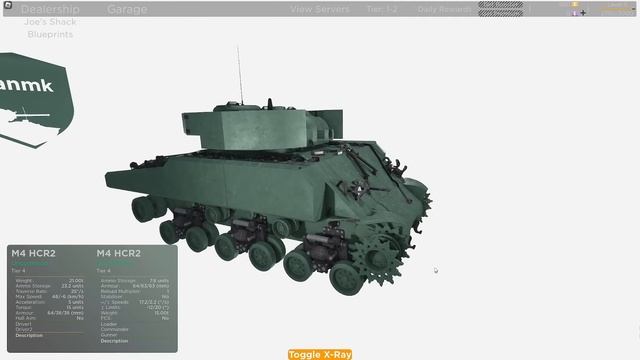Click View Servers in top bar
Screen dimensions: 640x360
(320, 9)
